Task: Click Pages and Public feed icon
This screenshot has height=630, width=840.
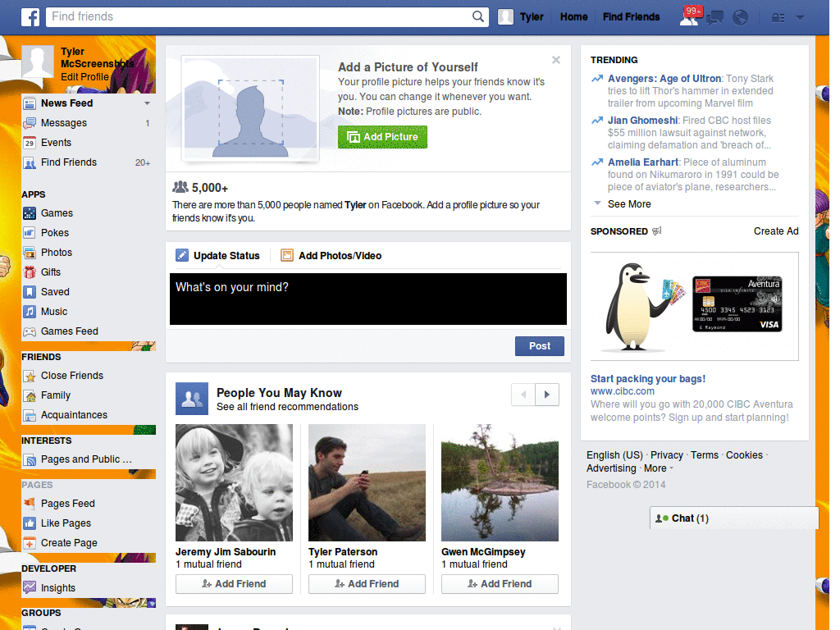Action: (30, 459)
